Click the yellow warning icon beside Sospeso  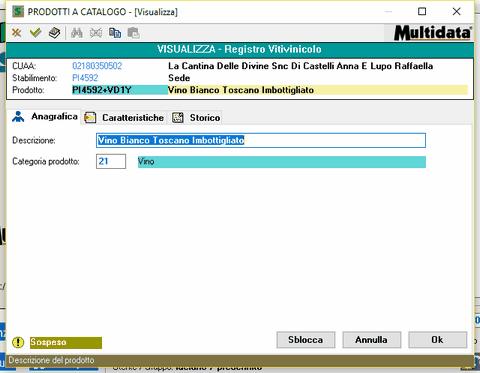[x=18, y=342]
